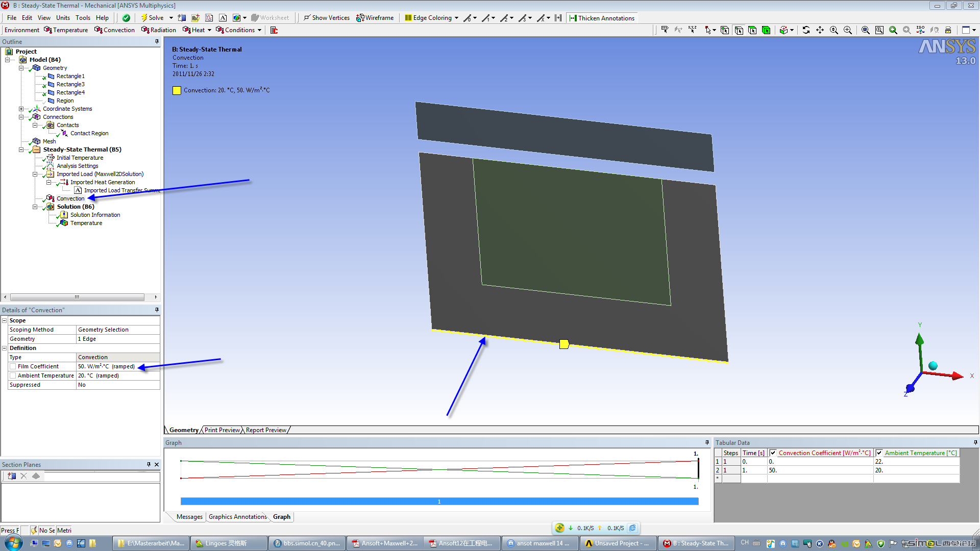Click the New Section Plane toolbar icon

pos(182,18)
